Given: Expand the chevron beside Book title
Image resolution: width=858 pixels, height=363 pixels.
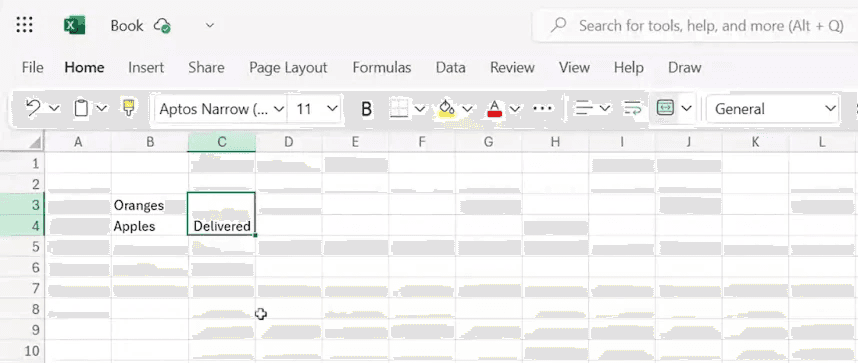Looking at the screenshot, I should pos(210,25).
